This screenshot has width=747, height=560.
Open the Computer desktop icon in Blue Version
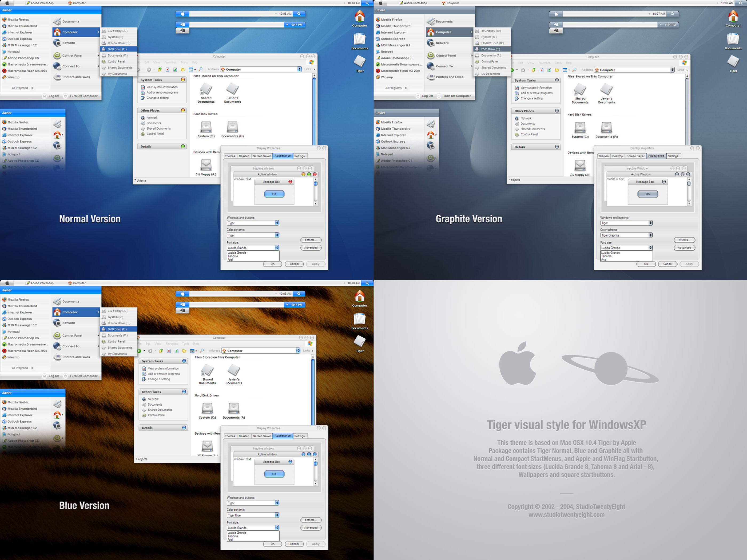point(360,298)
